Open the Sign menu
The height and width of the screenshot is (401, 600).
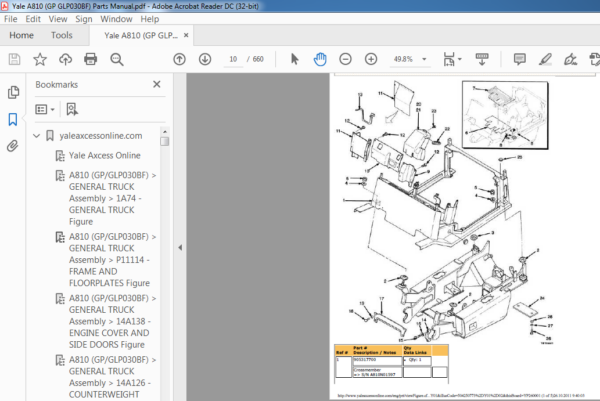(84, 19)
